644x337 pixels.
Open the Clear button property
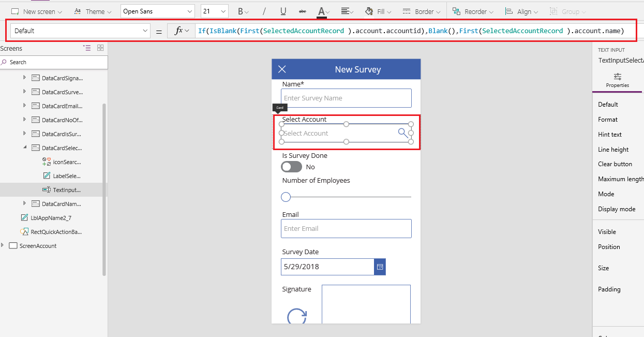click(615, 164)
